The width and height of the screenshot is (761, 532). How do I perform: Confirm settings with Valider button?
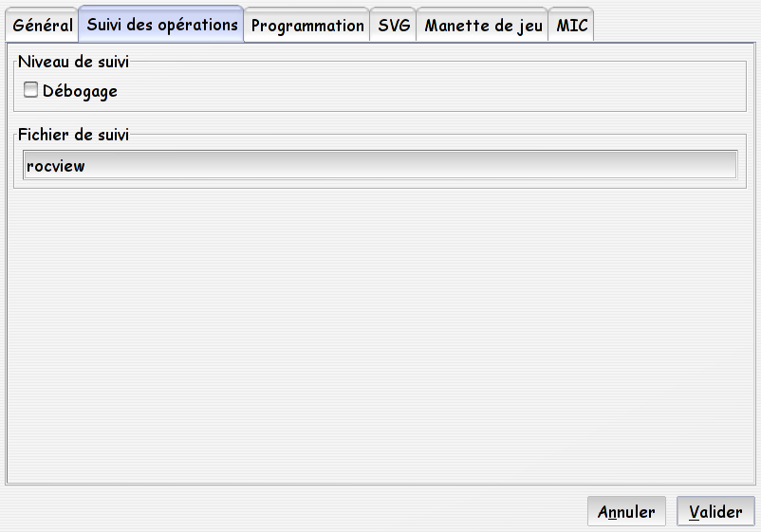715,511
